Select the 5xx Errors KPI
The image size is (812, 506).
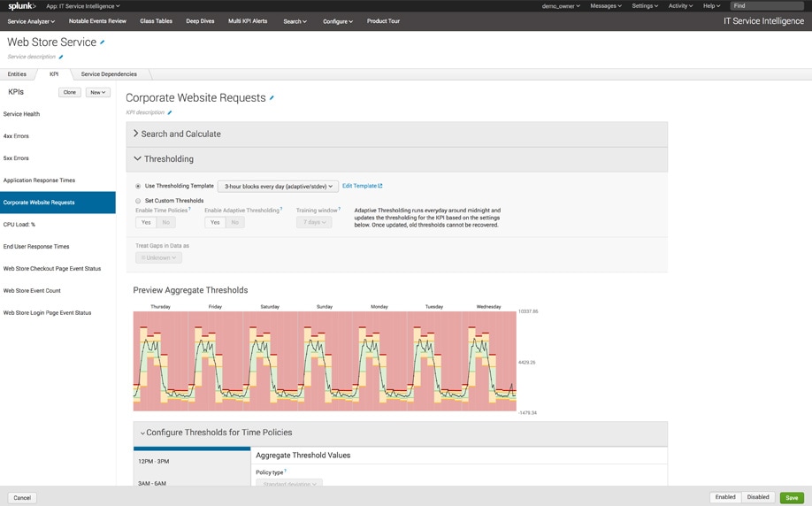click(x=57, y=158)
